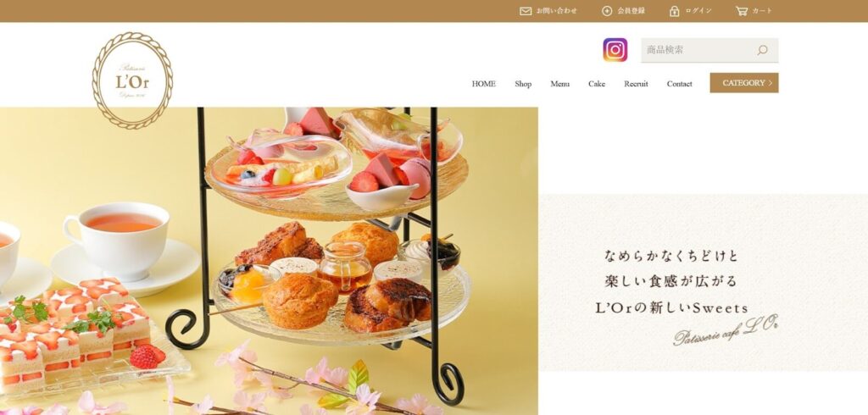868x415 pixels.
Task: Click the ログイン text link
Action: (x=698, y=11)
